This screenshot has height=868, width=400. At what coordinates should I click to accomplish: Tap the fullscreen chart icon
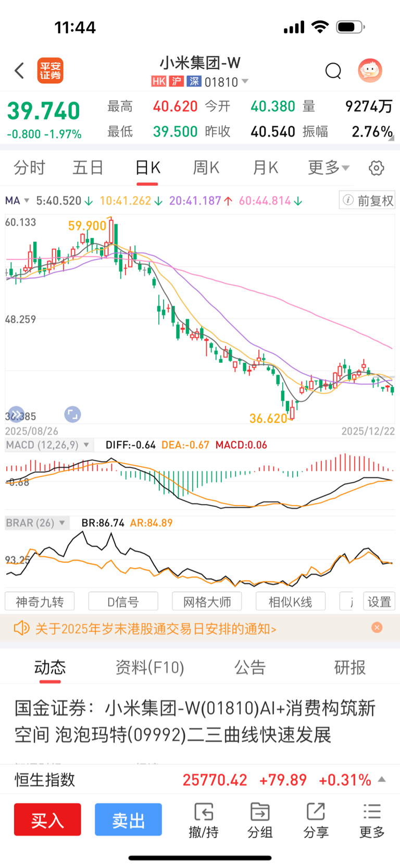pos(72,414)
